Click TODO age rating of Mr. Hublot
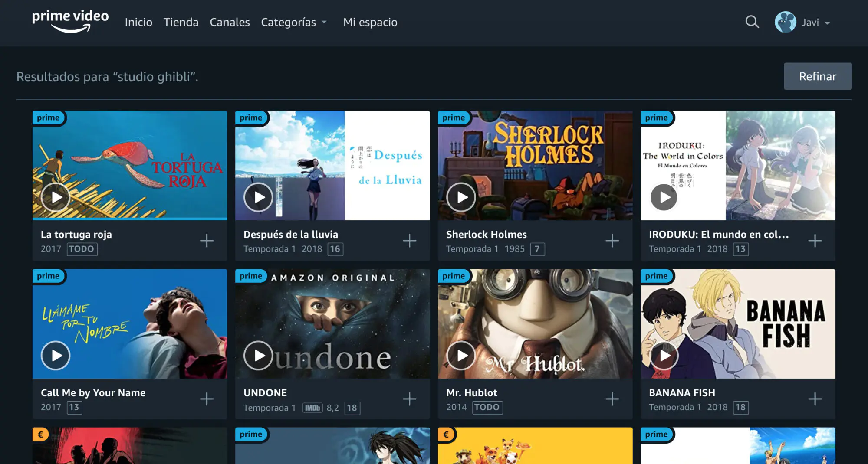Viewport: 868px width, 464px height. [x=487, y=407]
